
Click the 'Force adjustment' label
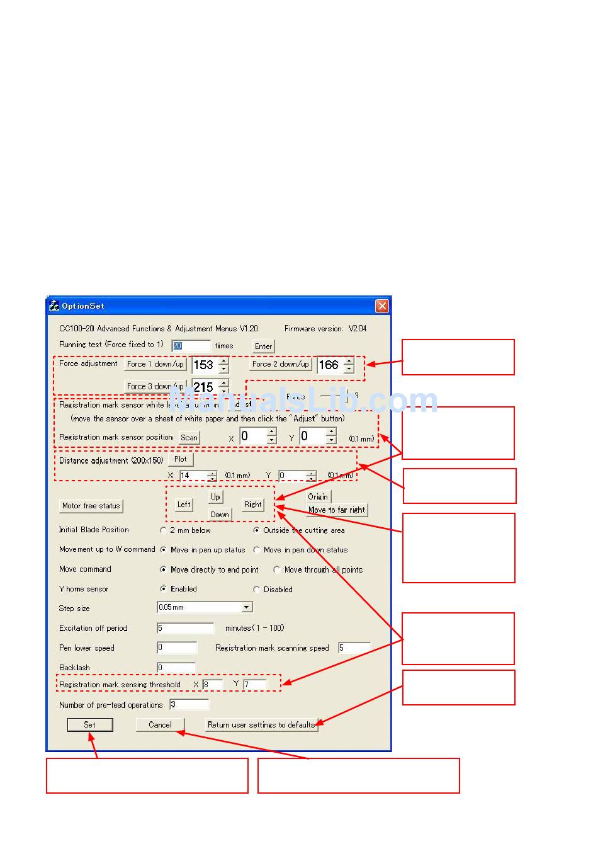(88, 363)
